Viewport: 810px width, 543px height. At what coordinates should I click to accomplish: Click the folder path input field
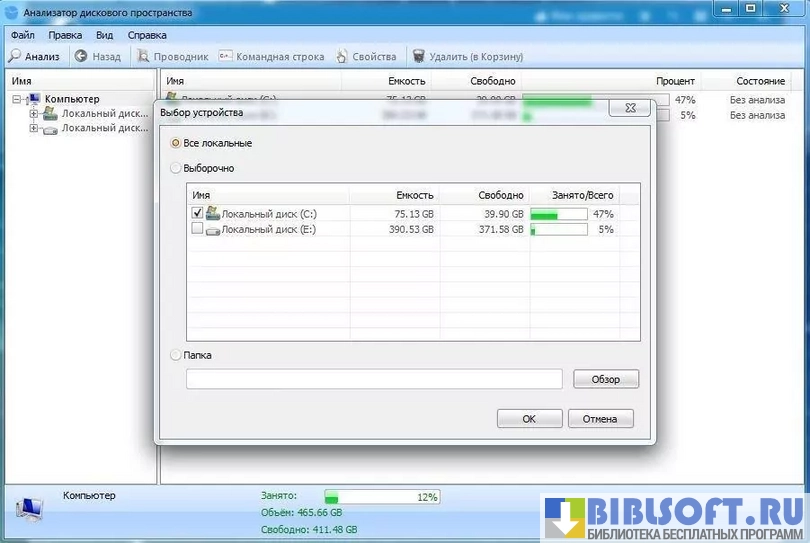374,379
